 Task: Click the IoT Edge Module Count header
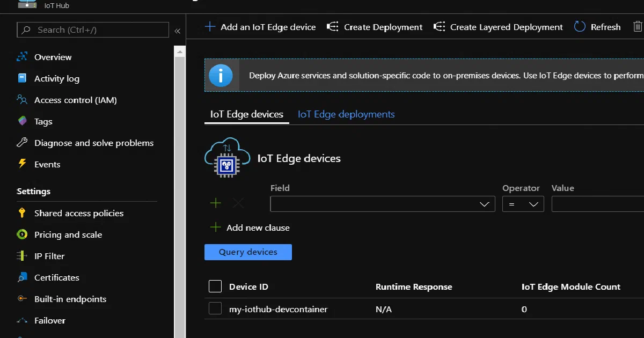pyautogui.click(x=571, y=286)
